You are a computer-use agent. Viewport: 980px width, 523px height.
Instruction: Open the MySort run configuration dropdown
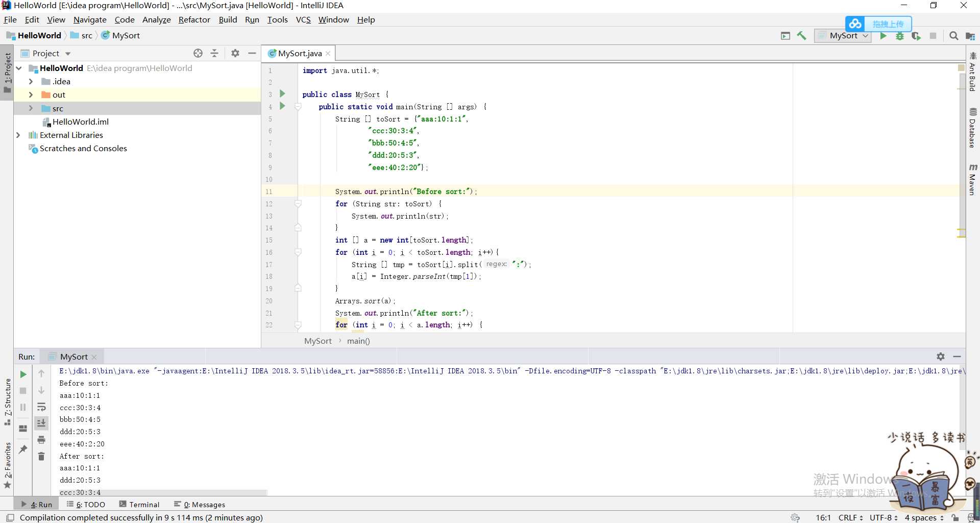tap(843, 36)
